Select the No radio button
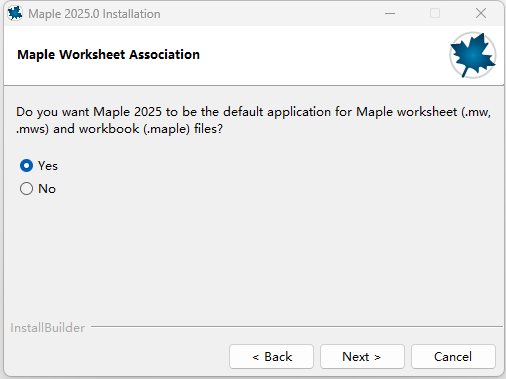 [26, 189]
